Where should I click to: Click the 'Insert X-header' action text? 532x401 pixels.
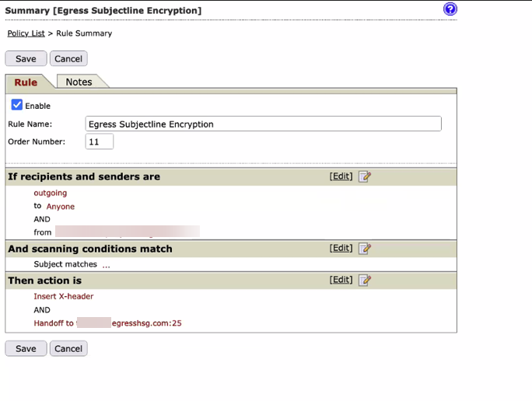tap(64, 296)
